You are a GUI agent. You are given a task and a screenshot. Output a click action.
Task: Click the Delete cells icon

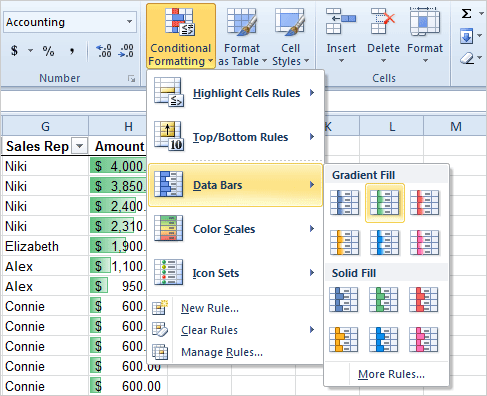[x=383, y=21]
